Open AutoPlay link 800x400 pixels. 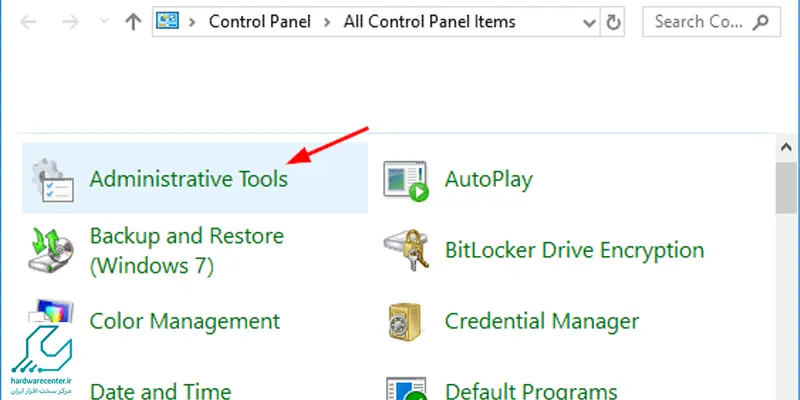(x=489, y=179)
